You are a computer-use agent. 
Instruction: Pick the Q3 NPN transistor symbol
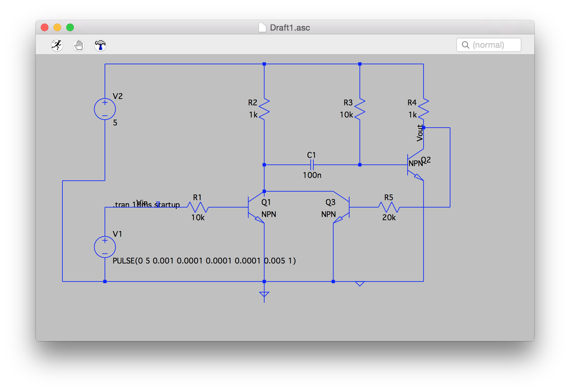click(x=341, y=207)
